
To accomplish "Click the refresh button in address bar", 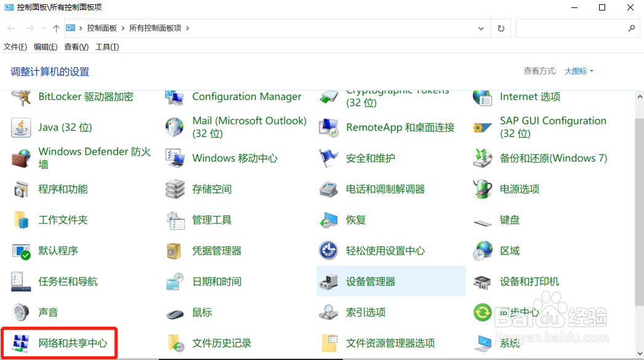I will click(x=501, y=28).
